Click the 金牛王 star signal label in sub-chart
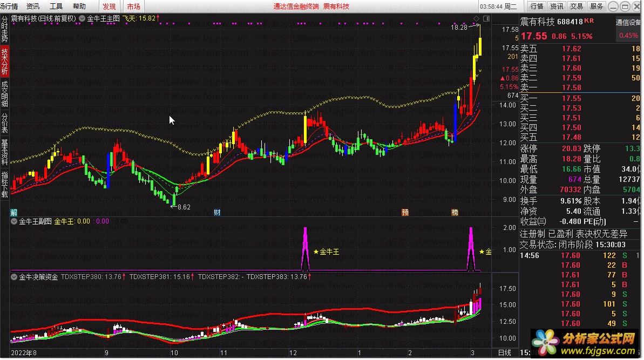 (x=327, y=252)
